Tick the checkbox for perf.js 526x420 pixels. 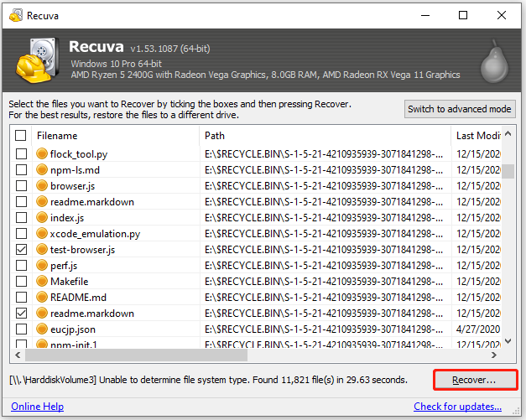(22, 265)
